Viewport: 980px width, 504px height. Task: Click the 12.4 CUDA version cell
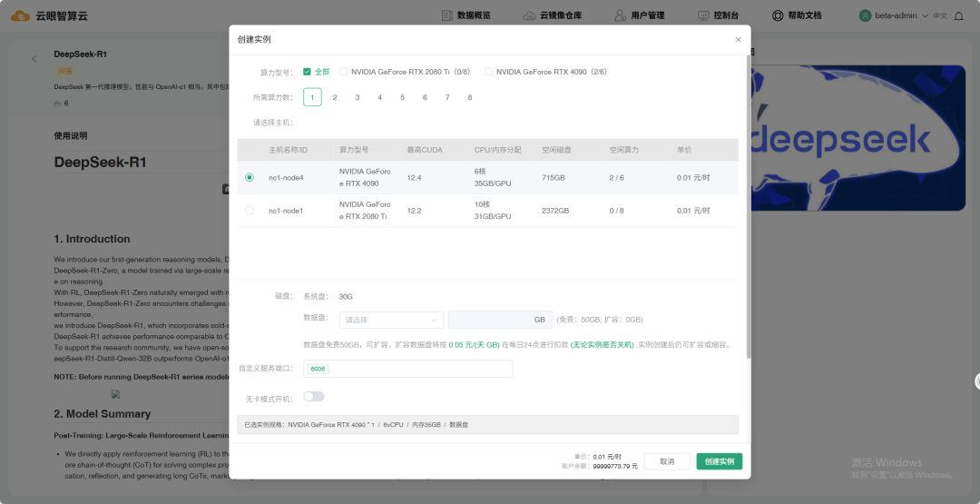pyautogui.click(x=414, y=178)
